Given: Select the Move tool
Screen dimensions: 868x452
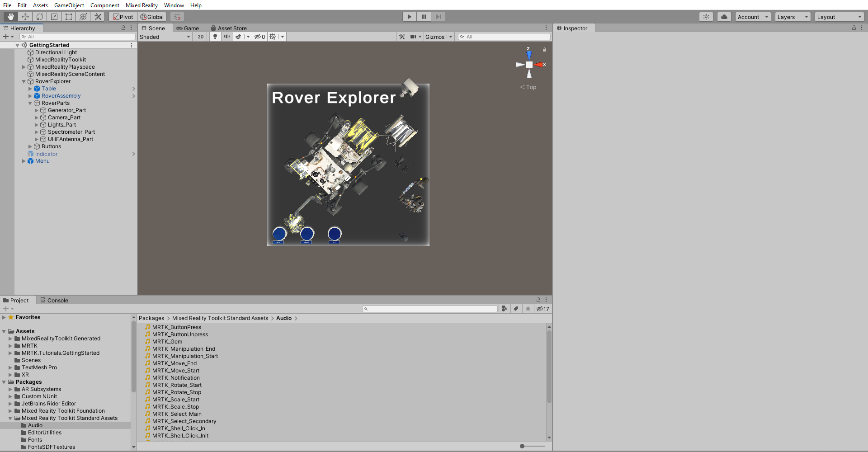Looking at the screenshot, I should click(x=25, y=17).
